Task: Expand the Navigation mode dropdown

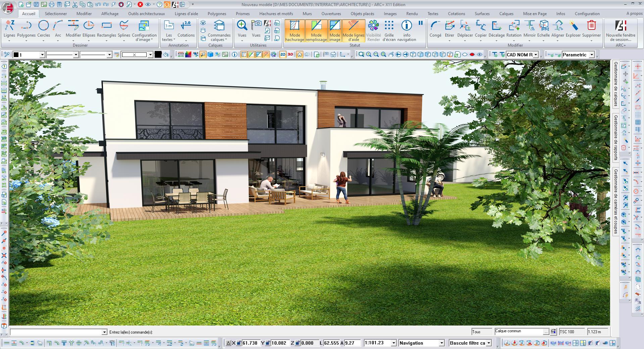Action: tap(442, 343)
